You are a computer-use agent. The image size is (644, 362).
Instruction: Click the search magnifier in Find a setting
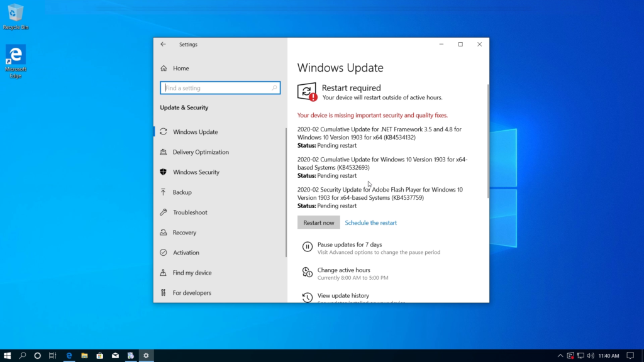[274, 88]
